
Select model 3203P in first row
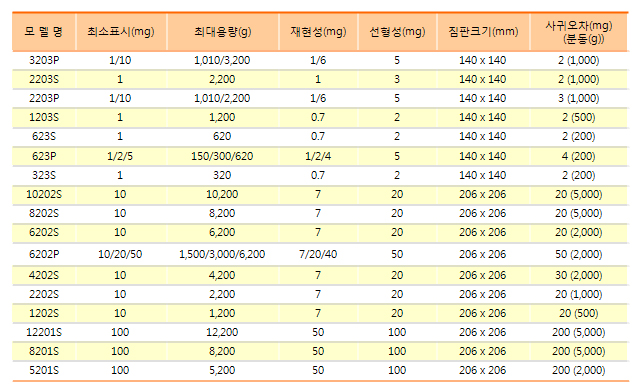tap(44, 60)
